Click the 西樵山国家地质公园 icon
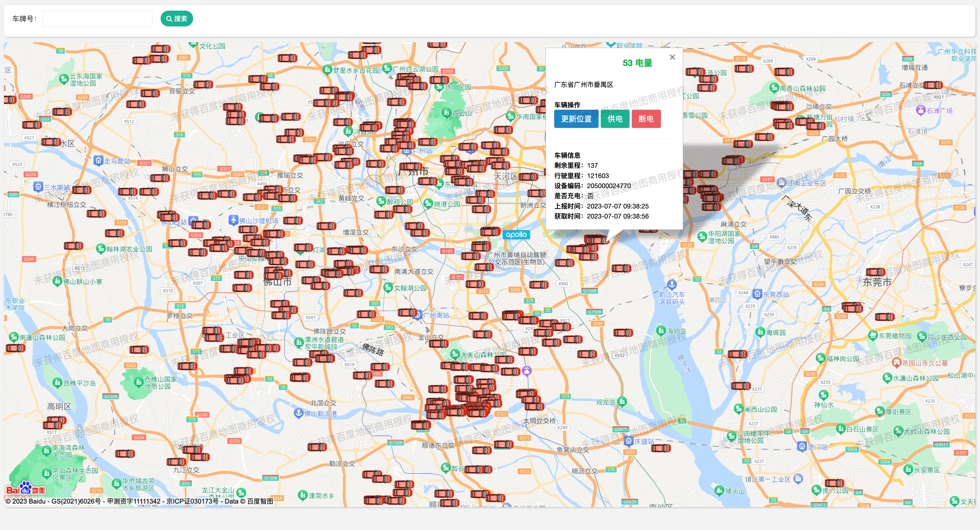The height and width of the screenshot is (530, 980). 138,382
